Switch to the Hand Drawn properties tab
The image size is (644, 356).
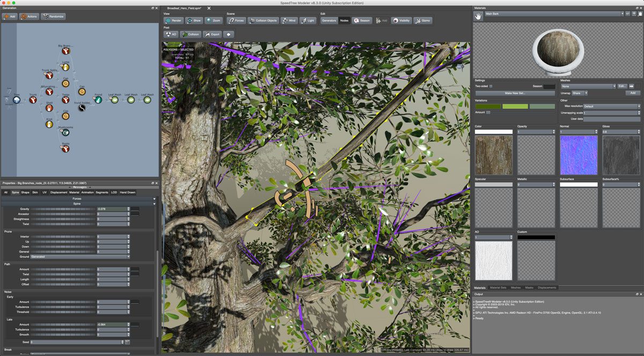pos(128,192)
